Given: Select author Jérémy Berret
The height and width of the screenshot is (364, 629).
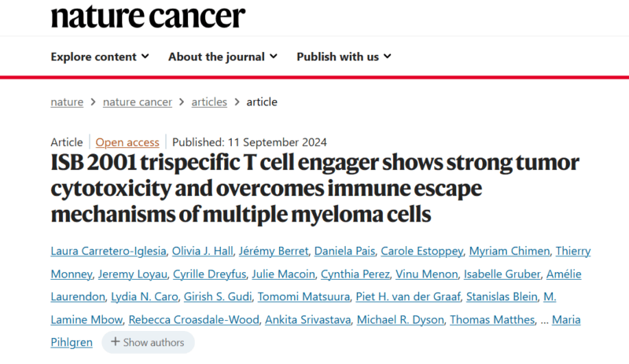Looking at the screenshot, I should click(274, 251).
